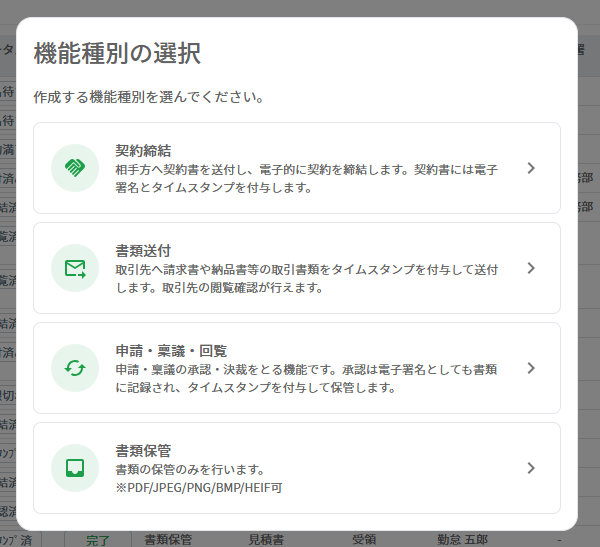Select the 書類送付 title
The height and width of the screenshot is (547, 600).
(x=143, y=251)
